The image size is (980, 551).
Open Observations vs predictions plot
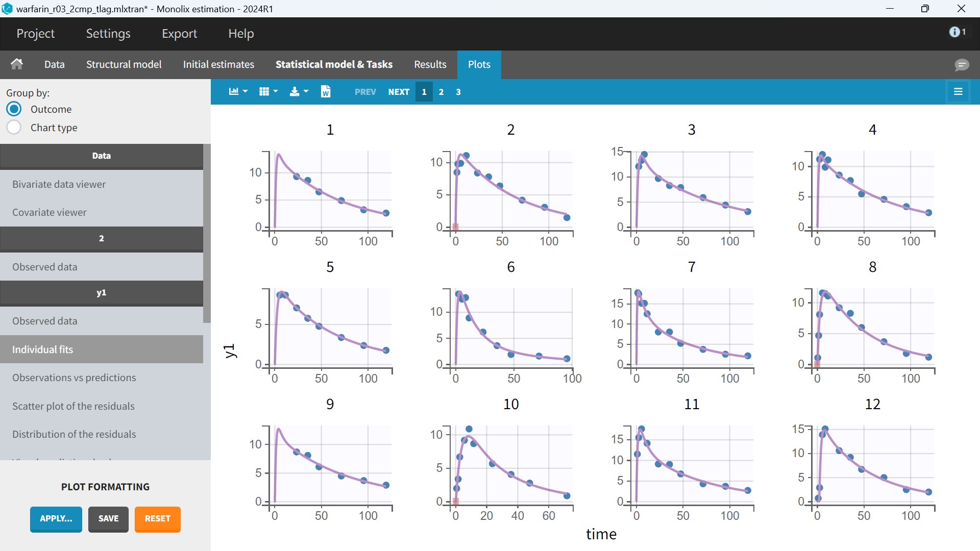[x=74, y=378]
